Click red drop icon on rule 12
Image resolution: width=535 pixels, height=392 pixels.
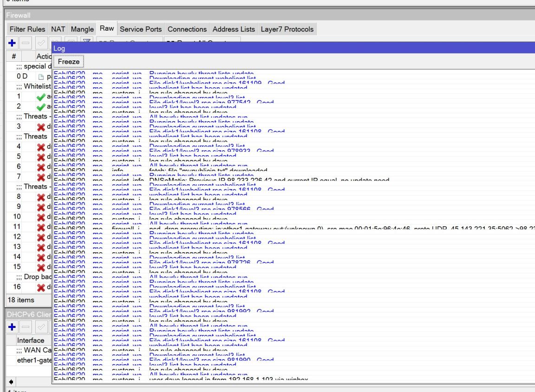41,237
